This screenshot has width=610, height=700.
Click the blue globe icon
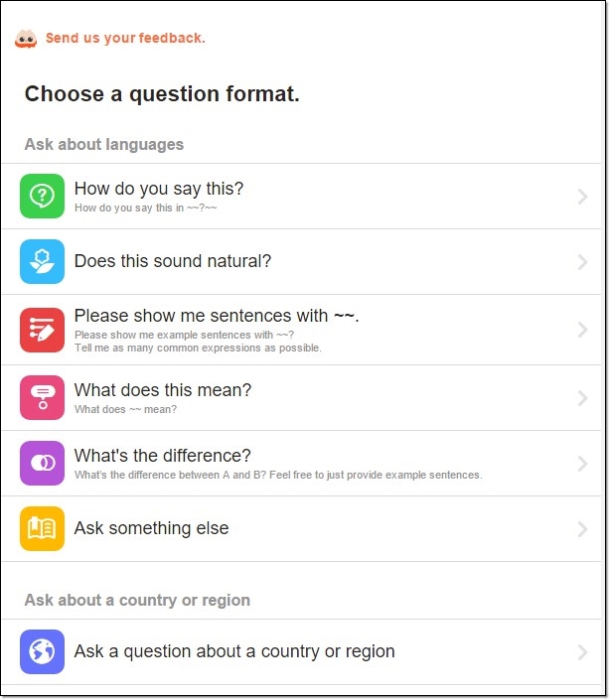pyautogui.click(x=42, y=651)
